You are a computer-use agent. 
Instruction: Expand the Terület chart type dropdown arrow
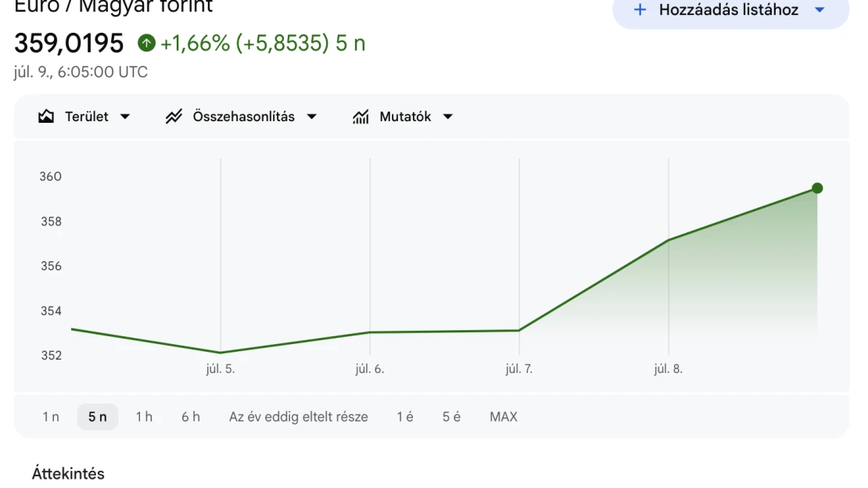pyautogui.click(x=125, y=117)
